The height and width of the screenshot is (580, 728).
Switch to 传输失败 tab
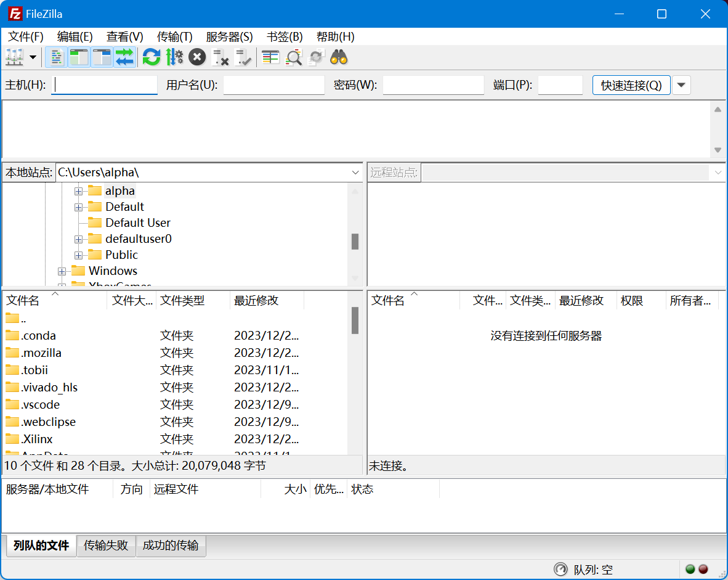point(106,545)
